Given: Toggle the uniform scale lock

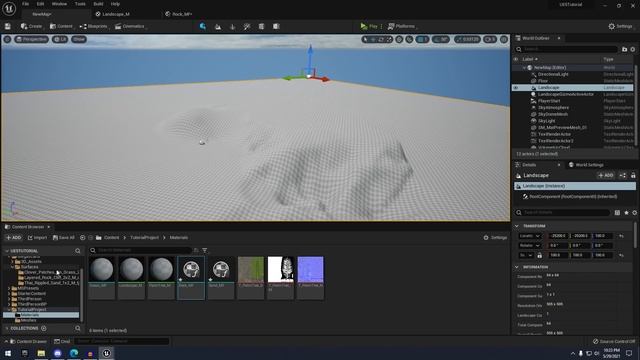Looking at the screenshot, I should pyautogui.click(x=540, y=255).
